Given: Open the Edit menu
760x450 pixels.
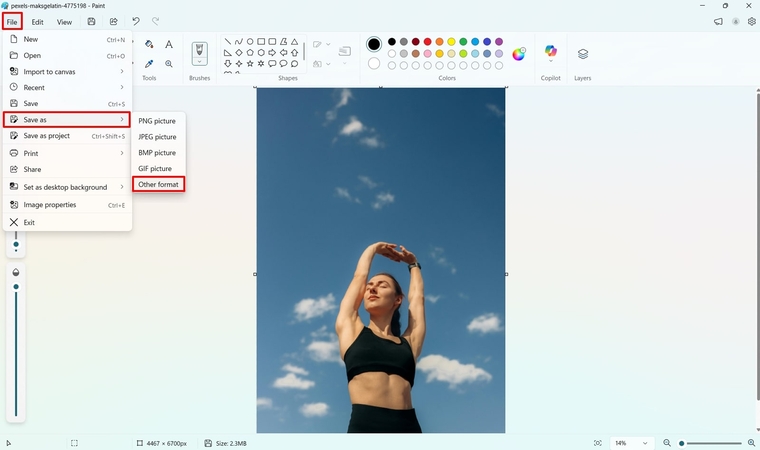Looking at the screenshot, I should [x=37, y=22].
